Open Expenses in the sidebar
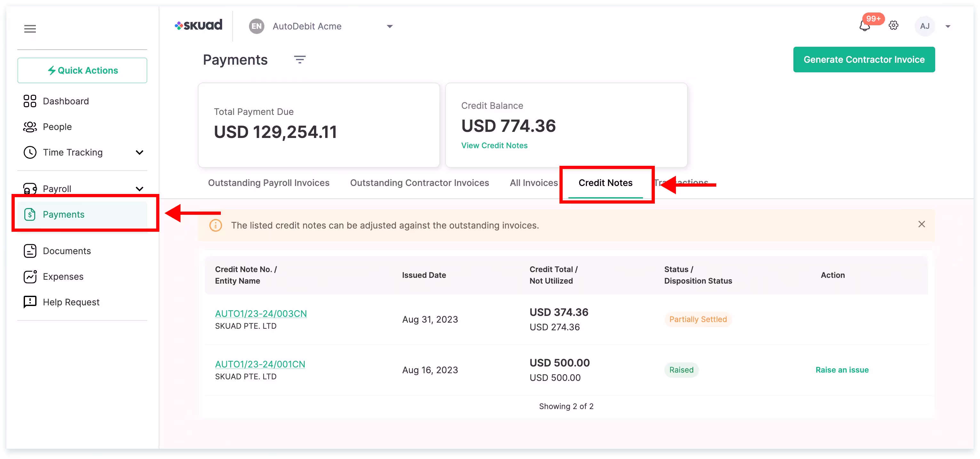This screenshot has width=980, height=459. click(63, 276)
